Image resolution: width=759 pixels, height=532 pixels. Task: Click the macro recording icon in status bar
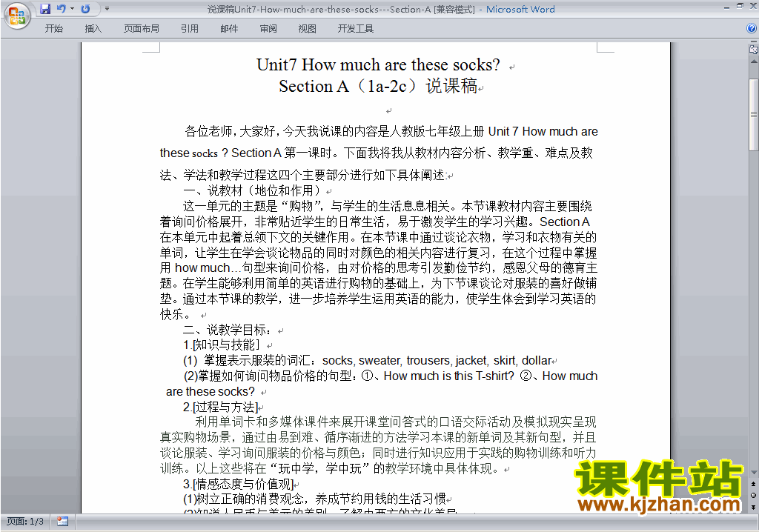pos(62,522)
